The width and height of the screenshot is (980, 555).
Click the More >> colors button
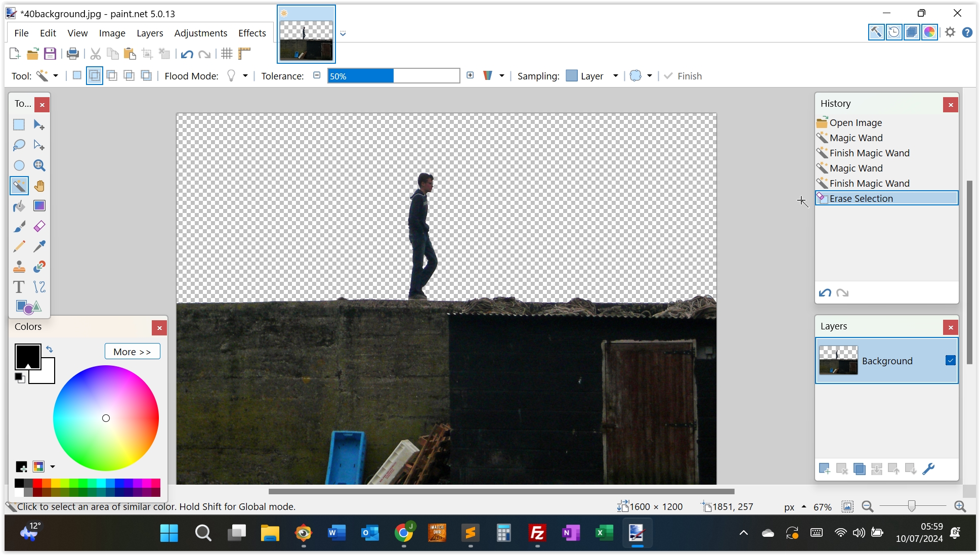(x=132, y=352)
